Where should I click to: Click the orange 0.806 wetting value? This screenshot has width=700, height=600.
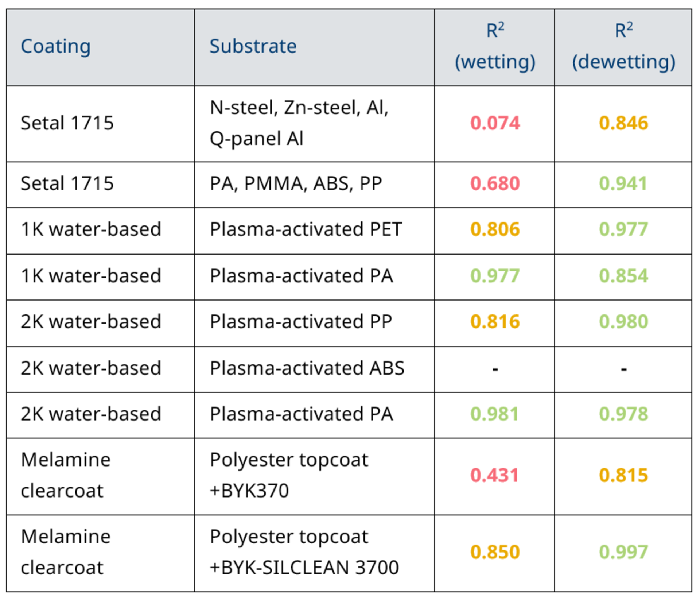[495, 229]
